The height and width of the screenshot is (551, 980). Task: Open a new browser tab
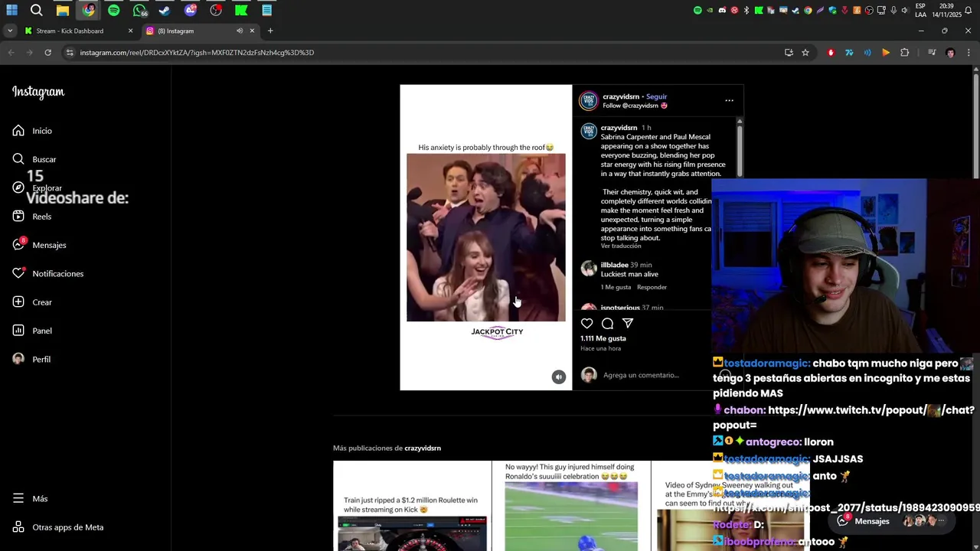(270, 31)
